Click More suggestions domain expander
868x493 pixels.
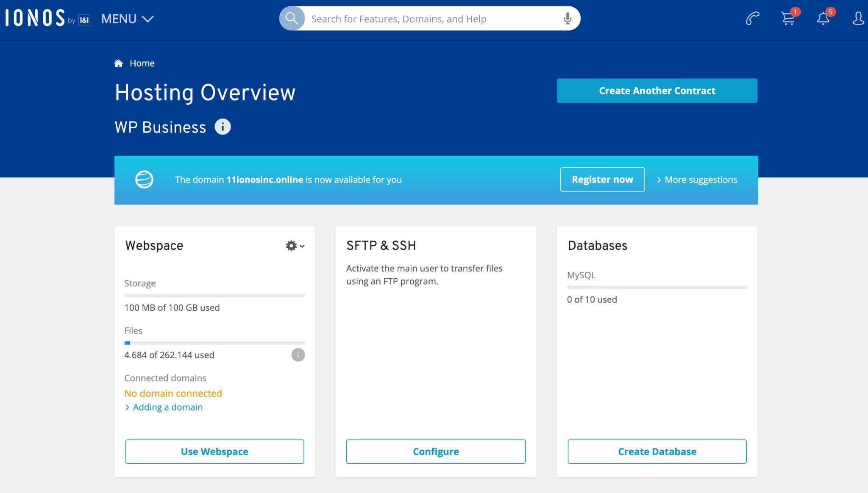click(696, 179)
